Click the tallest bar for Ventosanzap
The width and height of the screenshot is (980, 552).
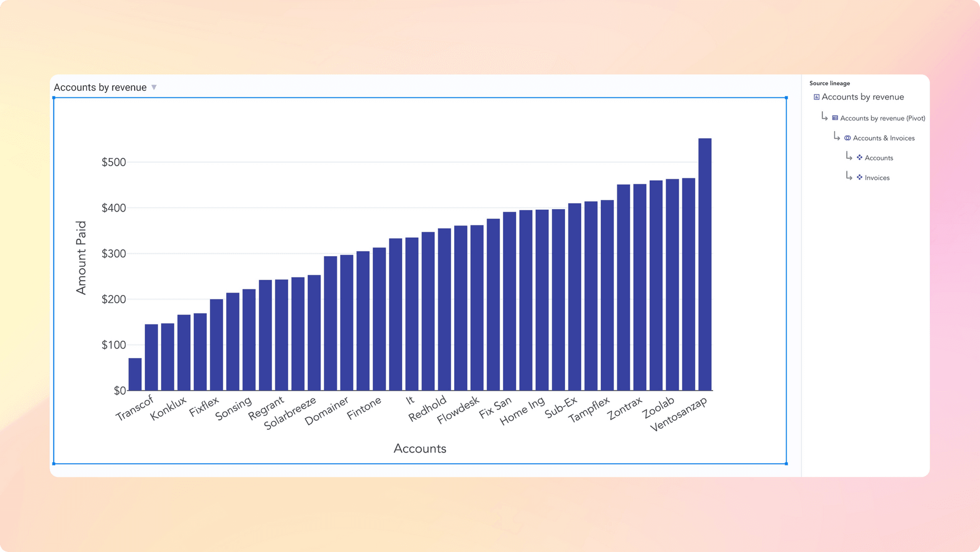coord(704,264)
